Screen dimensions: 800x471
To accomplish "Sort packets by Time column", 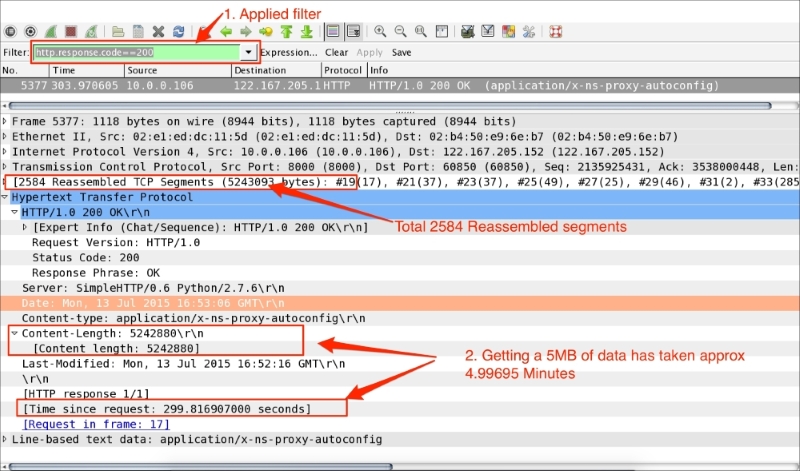I will tap(87, 70).
